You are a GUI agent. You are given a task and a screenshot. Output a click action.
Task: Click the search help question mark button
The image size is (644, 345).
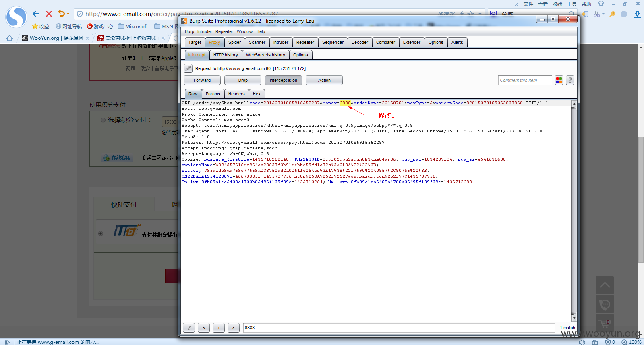189,328
